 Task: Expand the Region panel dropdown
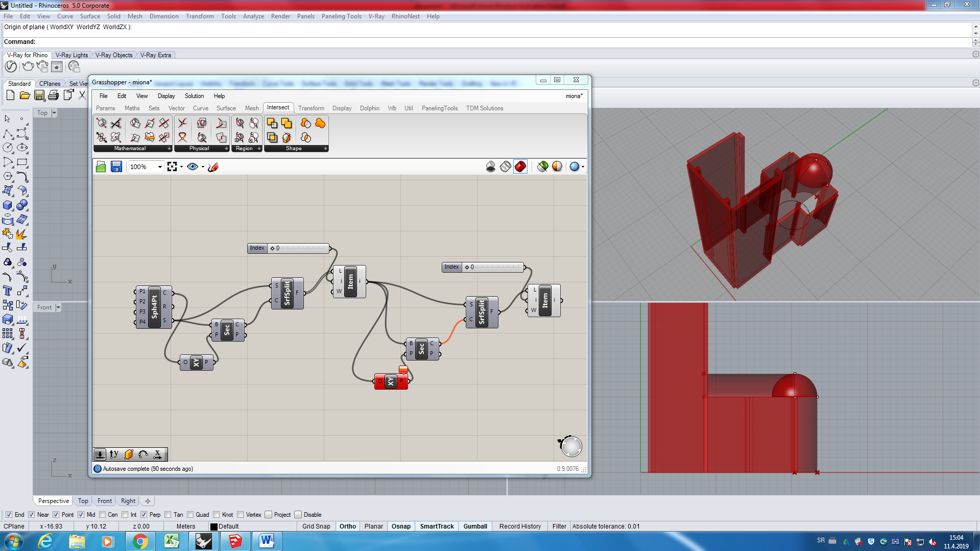coord(259,149)
